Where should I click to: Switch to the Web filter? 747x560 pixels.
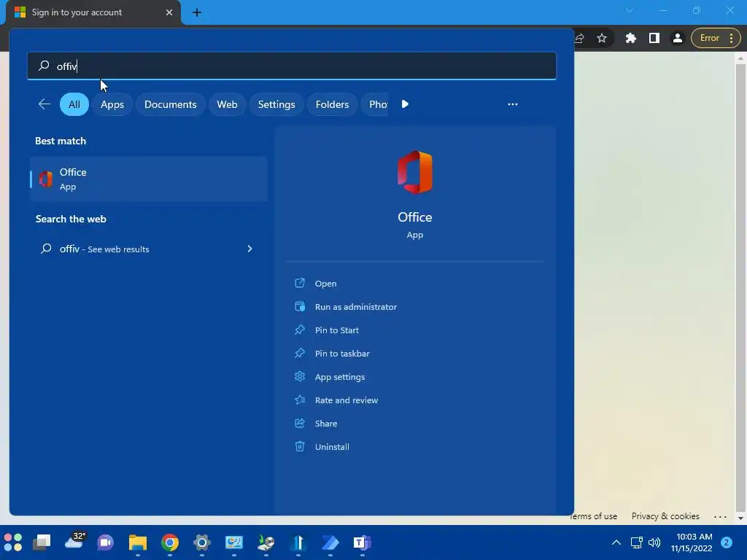pos(227,104)
